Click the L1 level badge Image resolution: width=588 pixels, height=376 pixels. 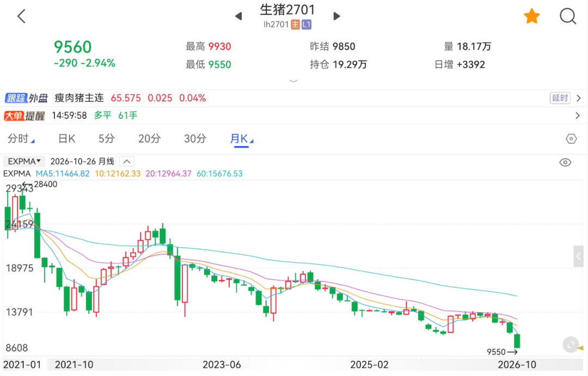(x=307, y=25)
